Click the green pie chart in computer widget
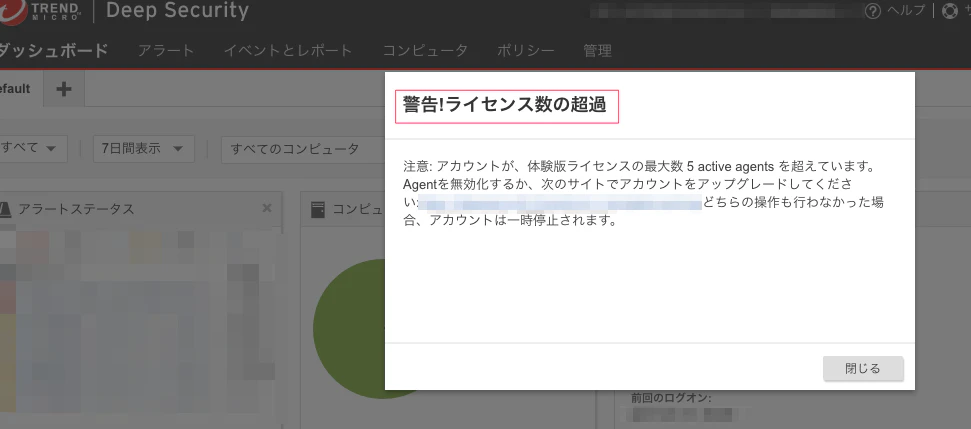The height and width of the screenshot is (429, 971). (349, 329)
